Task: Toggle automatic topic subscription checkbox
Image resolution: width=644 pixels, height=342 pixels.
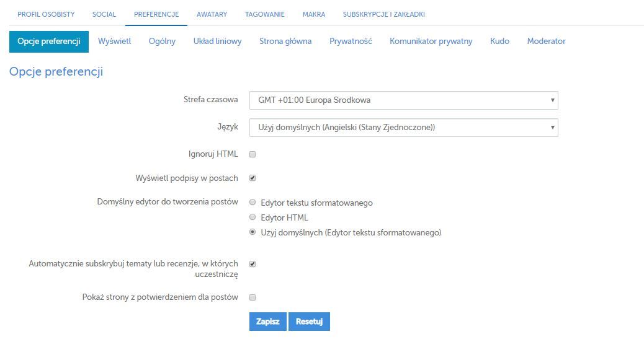Action: 253,264
